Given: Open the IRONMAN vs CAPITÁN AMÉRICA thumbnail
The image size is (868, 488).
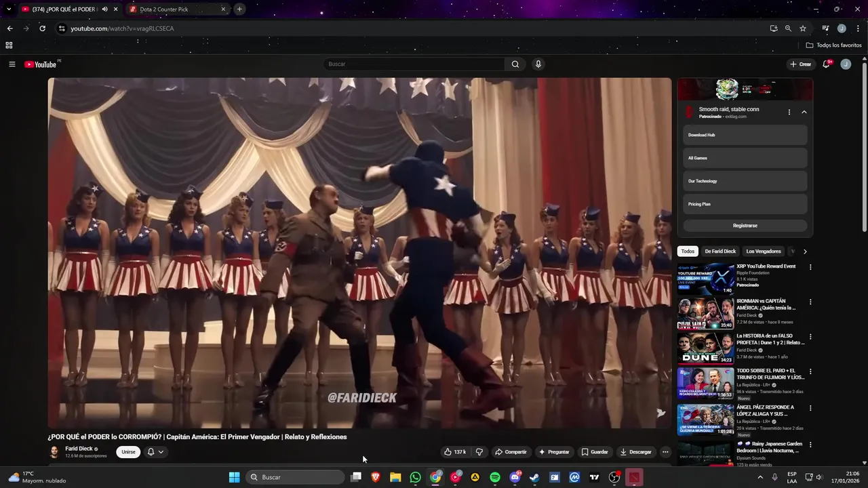Looking at the screenshot, I should [705, 314].
